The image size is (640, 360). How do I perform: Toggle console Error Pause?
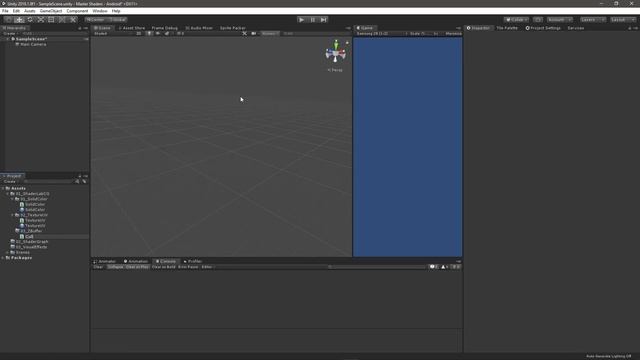point(188,267)
